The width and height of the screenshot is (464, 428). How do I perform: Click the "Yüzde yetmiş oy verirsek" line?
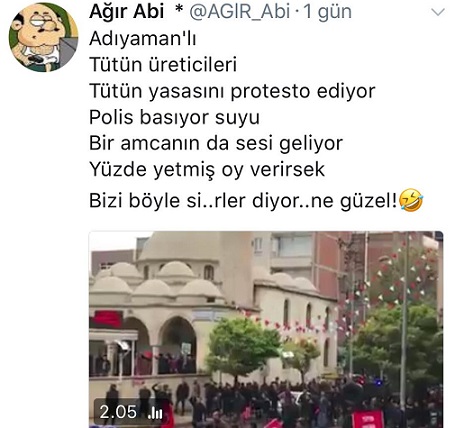click(207, 170)
